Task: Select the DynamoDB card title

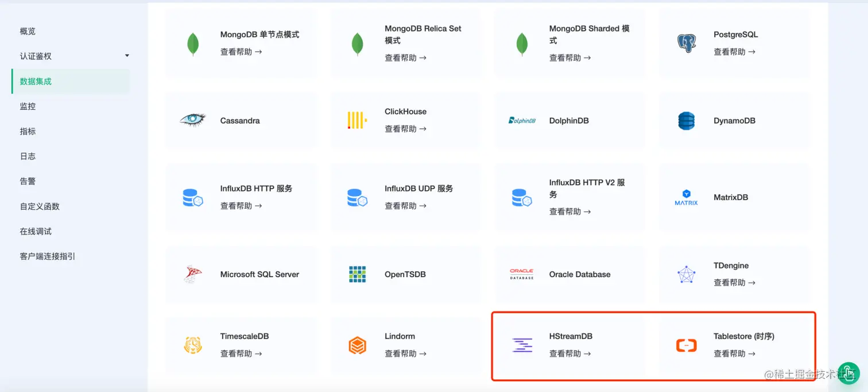Action: [734, 121]
